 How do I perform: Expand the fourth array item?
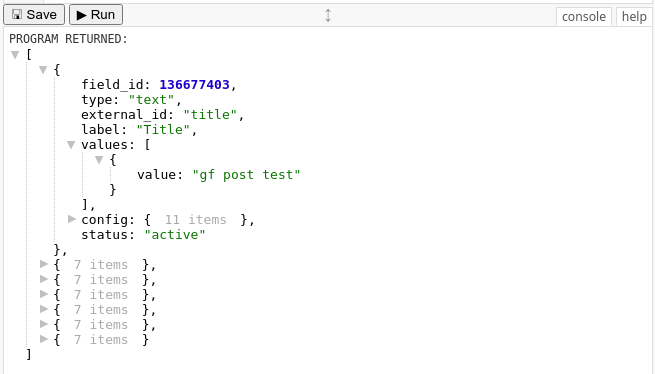(43, 294)
